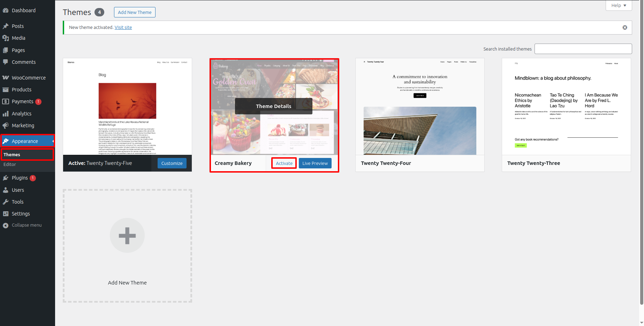The image size is (644, 326).
Task: Click the Add New Theme button at top
Action: point(135,12)
